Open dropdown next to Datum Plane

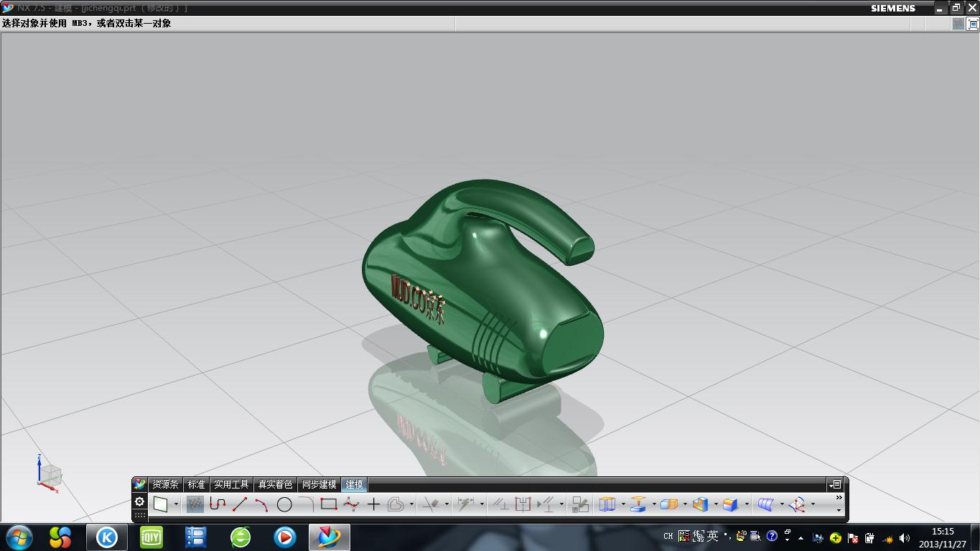click(x=654, y=504)
